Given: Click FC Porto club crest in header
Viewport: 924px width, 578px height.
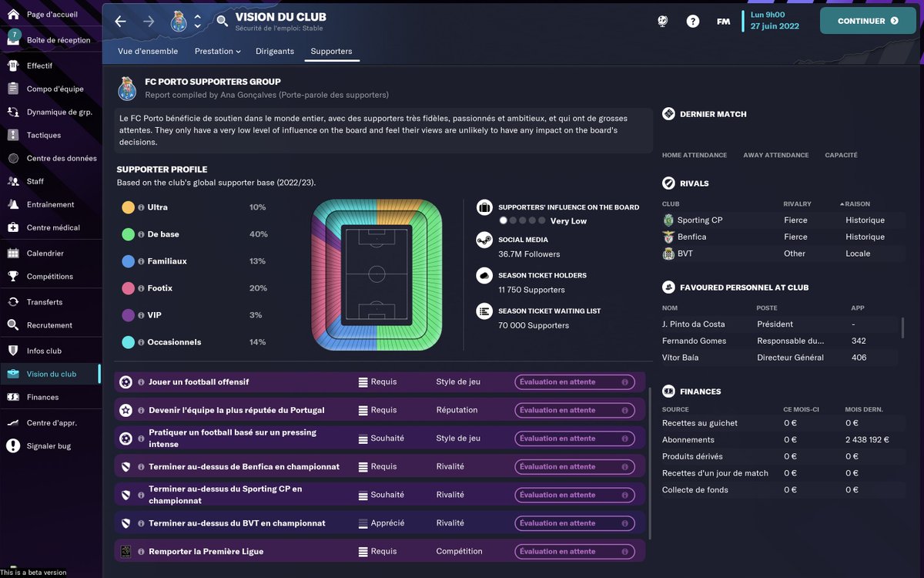Looking at the screenshot, I should (x=179, y=21).
